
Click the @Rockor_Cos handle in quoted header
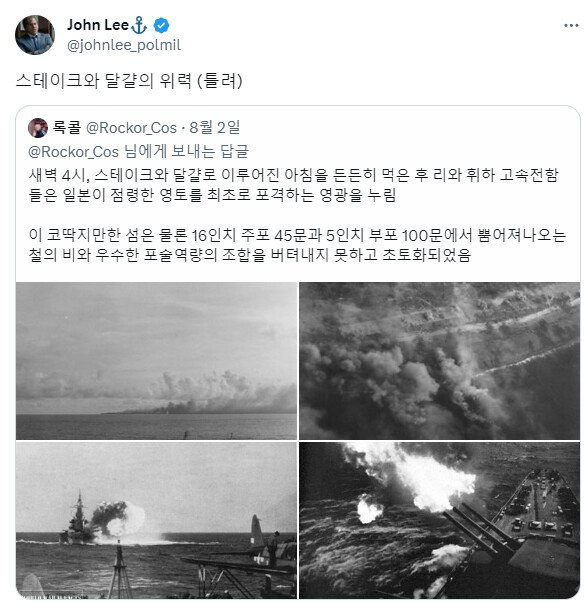(x=131, y=128)
